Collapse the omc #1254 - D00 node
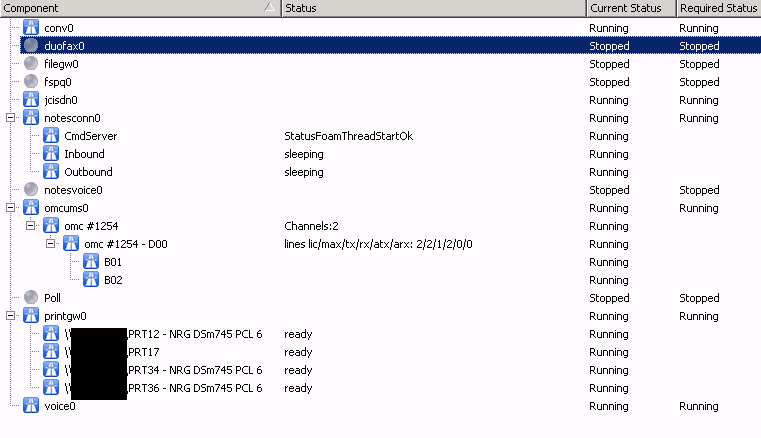761x438 pixels. click(x=51, y=244)
